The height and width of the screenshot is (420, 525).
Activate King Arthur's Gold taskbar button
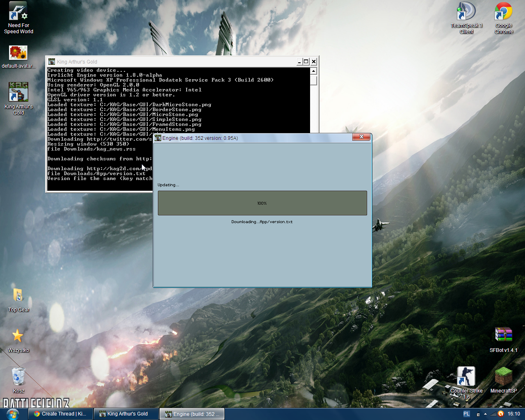[x=126, y=414]
